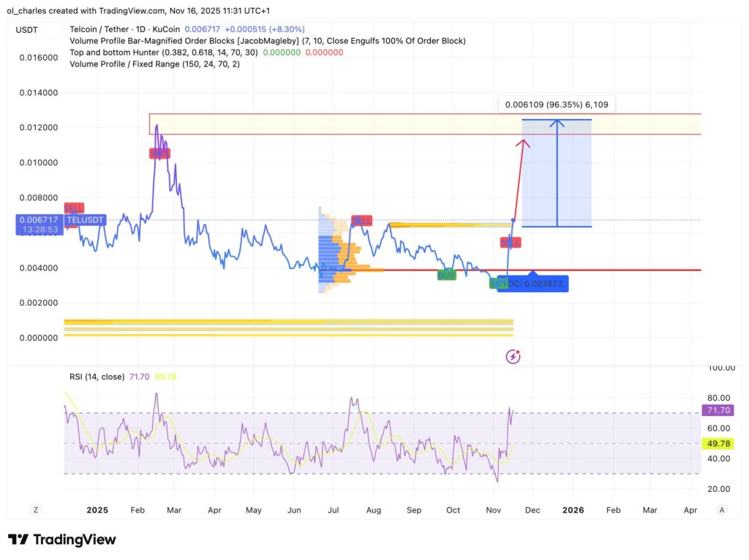The height and width of the screenshot is (560, 749).
Task: Click the SELL label above the July candles
Action: [x=362, y=221]
